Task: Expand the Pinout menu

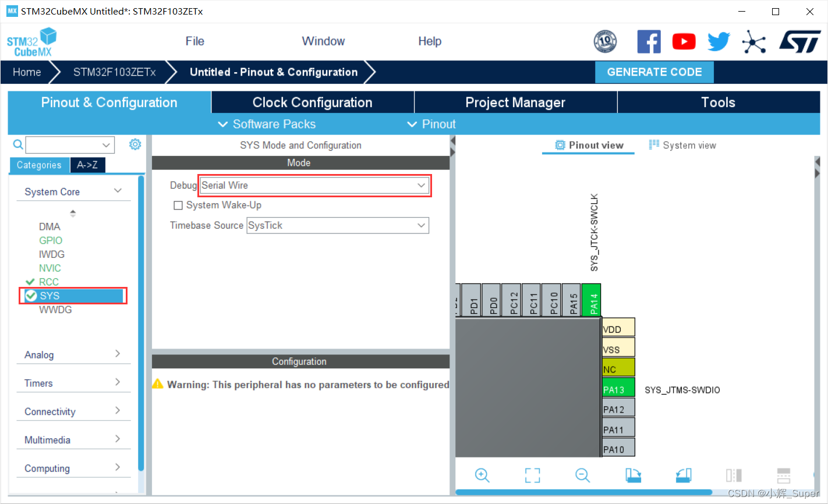Action: click(431, 124)
